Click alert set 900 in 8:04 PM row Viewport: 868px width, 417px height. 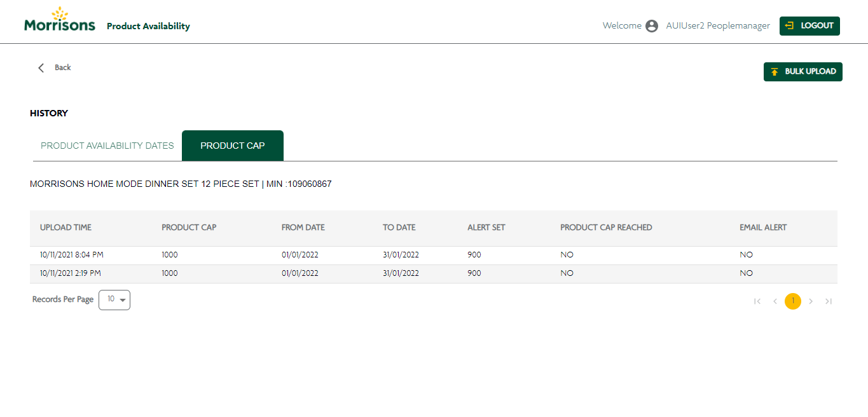(x=474, y=255)
